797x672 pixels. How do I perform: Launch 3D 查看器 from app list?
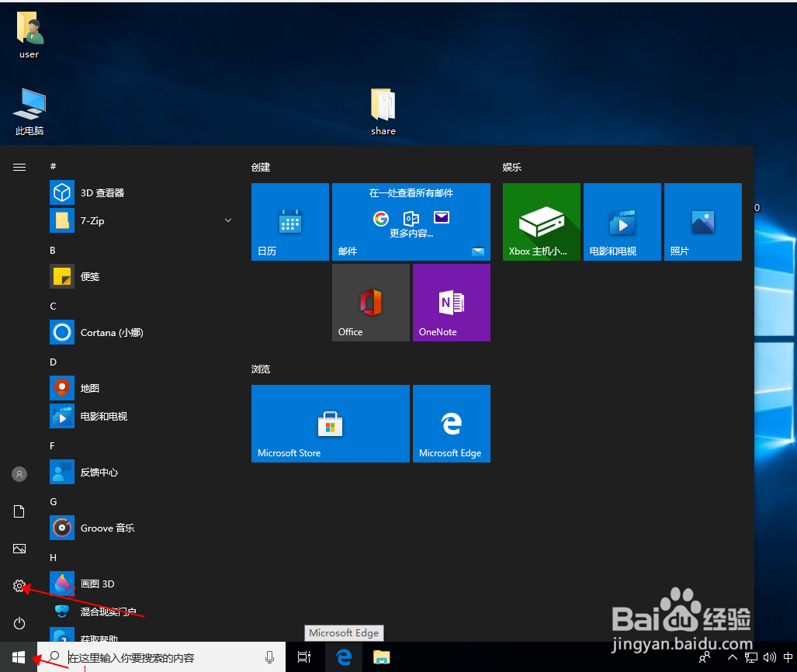point(140,192)
